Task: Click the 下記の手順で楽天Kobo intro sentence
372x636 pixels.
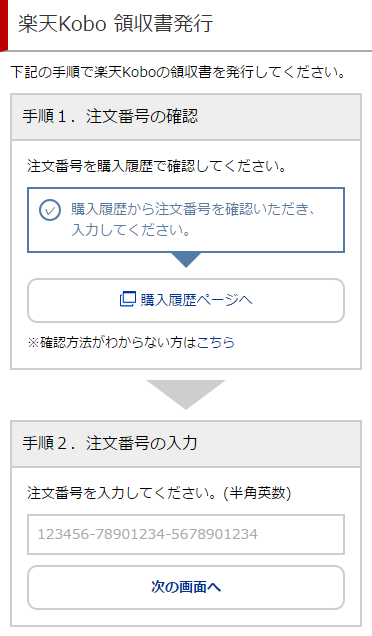Action: (x=178, y=73)
